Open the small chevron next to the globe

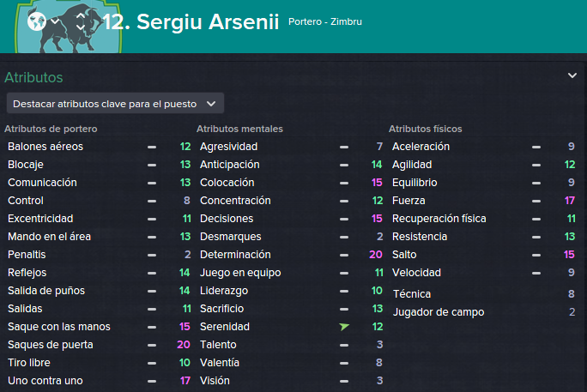pyautogui.click(x=55, y=21)
